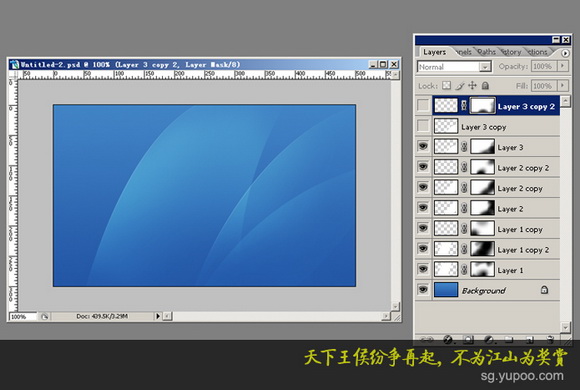Expand the Fill slider arrow

(x=563, y=86)
